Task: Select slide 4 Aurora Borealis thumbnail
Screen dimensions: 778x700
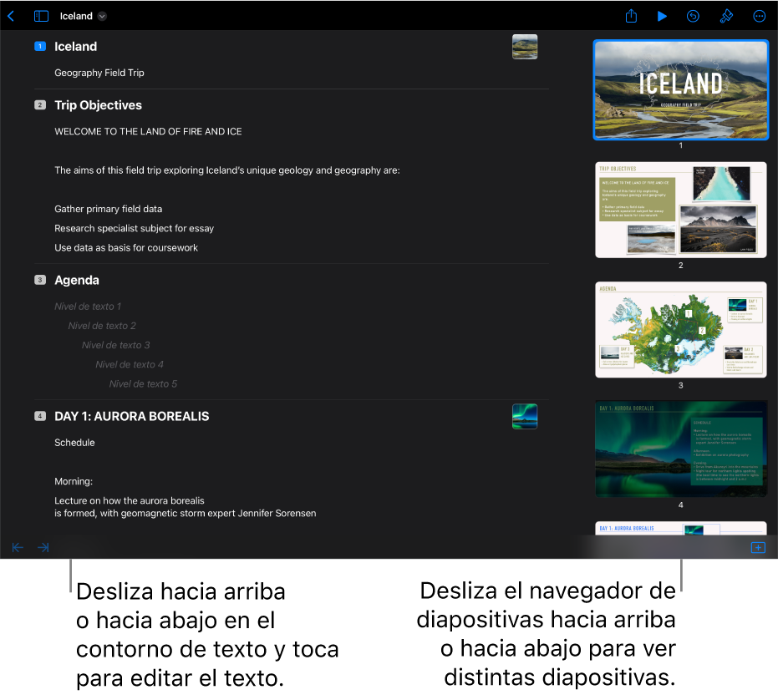Action: [681, 449]
